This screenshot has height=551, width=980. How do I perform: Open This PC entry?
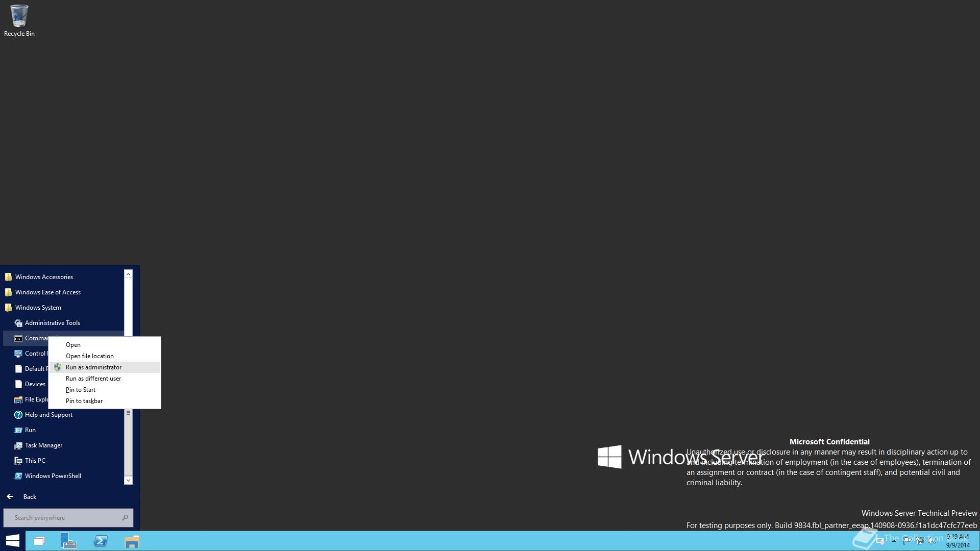63,461
